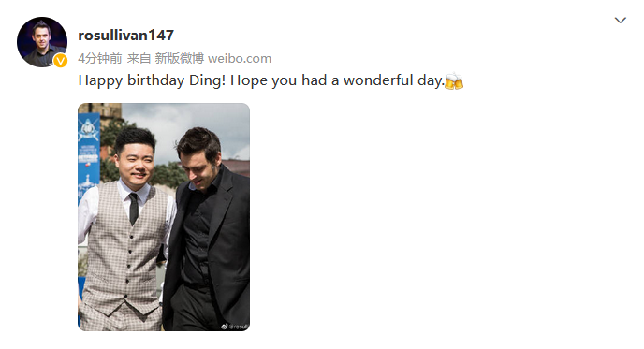The image size is (644, 349).
Task: Click the weibo.com source text
Action: click(240, 58)
